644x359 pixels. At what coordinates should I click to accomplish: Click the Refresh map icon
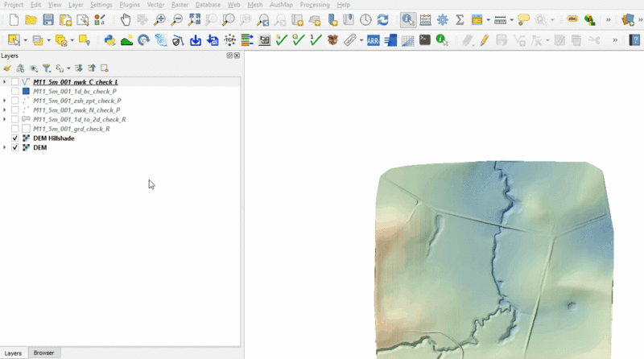(382, 20)
